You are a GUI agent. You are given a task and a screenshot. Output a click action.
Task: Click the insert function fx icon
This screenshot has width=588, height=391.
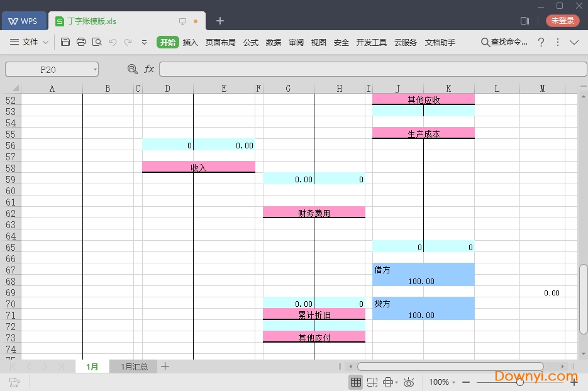(x=149, y=69)
